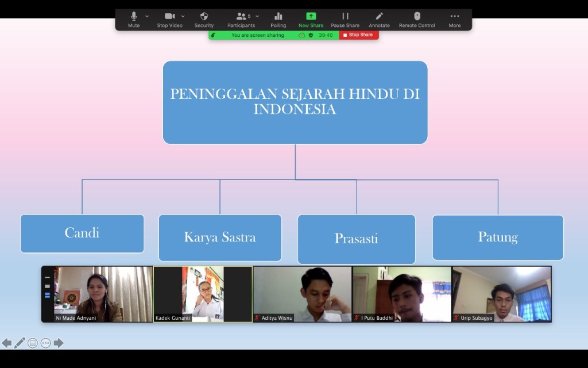Click the green New Share button
This screenshot has height=368, width=588.
coord(311,19)
